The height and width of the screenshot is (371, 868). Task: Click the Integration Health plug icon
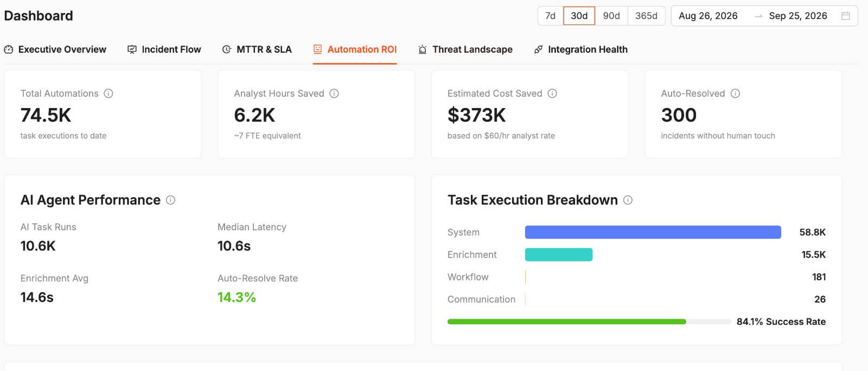(538, 49)
